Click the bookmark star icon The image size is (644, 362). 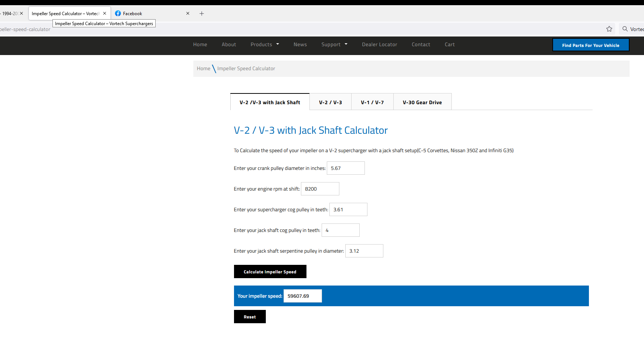(609, 29)
